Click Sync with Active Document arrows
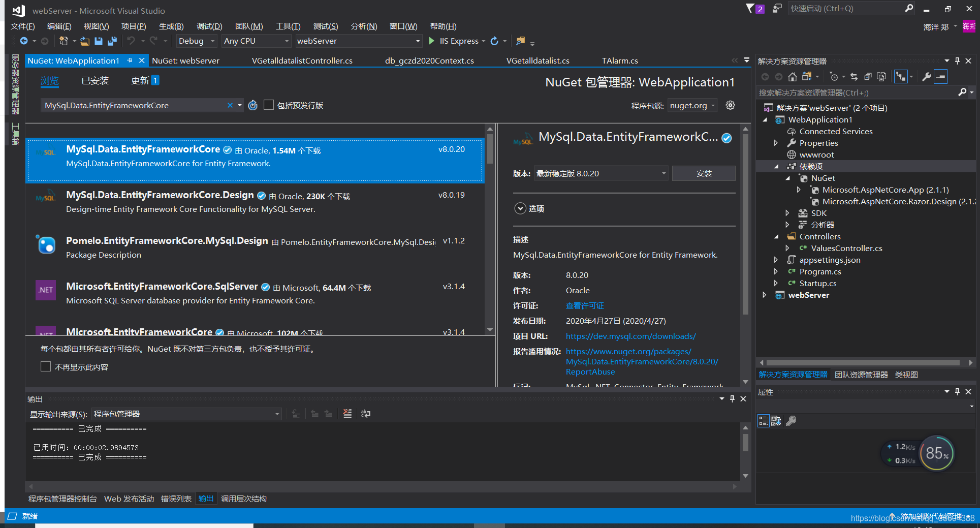Viewport: 980px width, 528px height. [854, 77]
